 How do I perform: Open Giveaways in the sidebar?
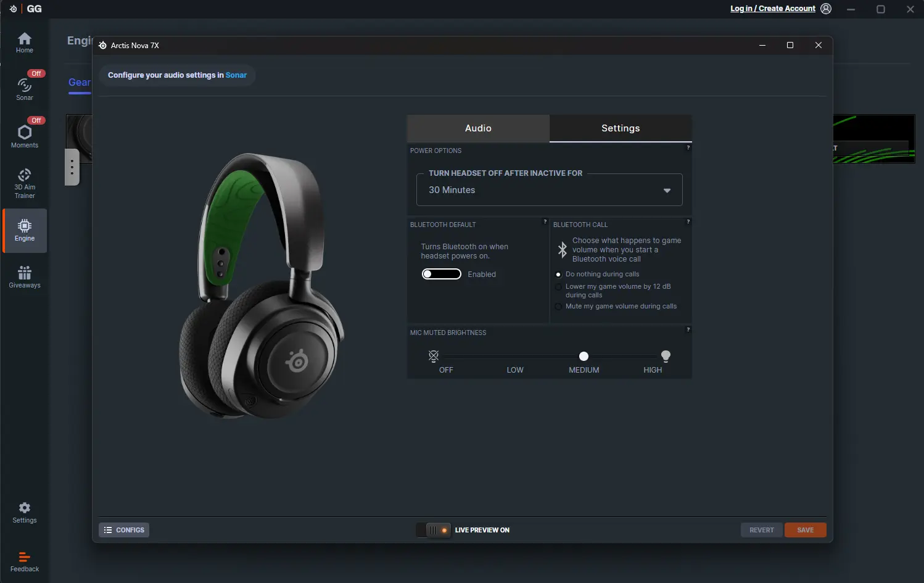(25, 277)
